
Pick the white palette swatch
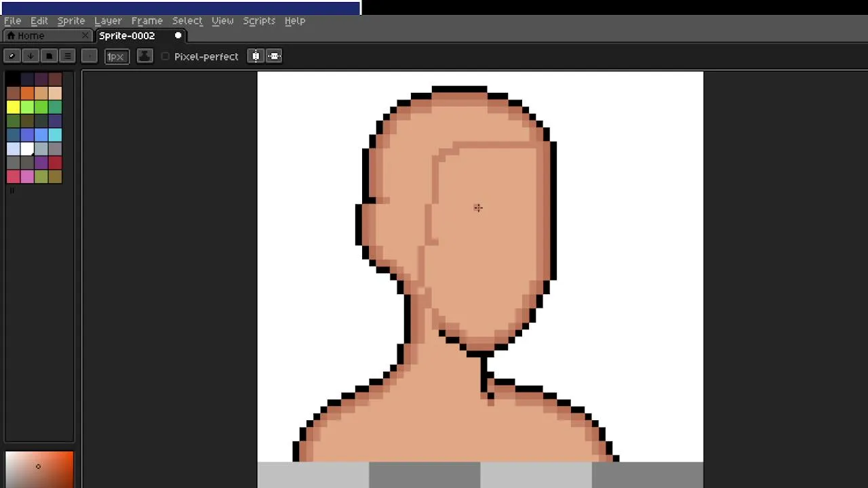click(x=27, y=148)
